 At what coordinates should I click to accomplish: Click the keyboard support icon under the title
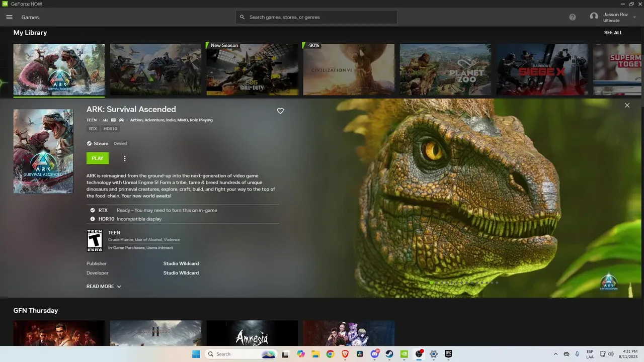[113, 120]
